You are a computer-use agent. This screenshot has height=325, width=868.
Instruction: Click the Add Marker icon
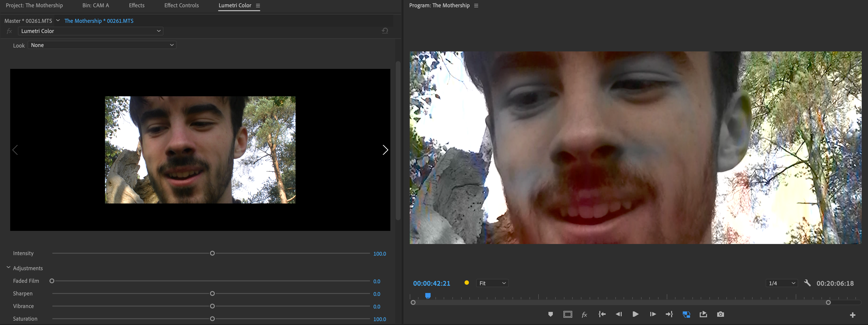551,314
